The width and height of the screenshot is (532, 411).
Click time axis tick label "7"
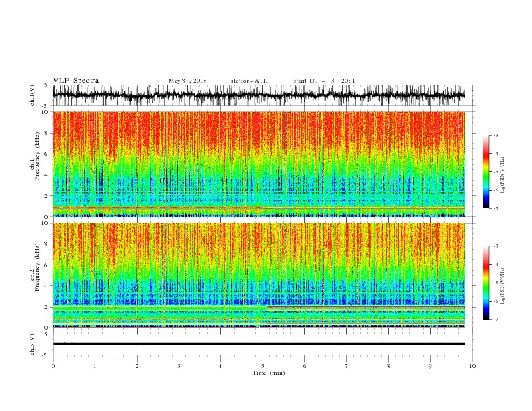(x=347, y=366)
